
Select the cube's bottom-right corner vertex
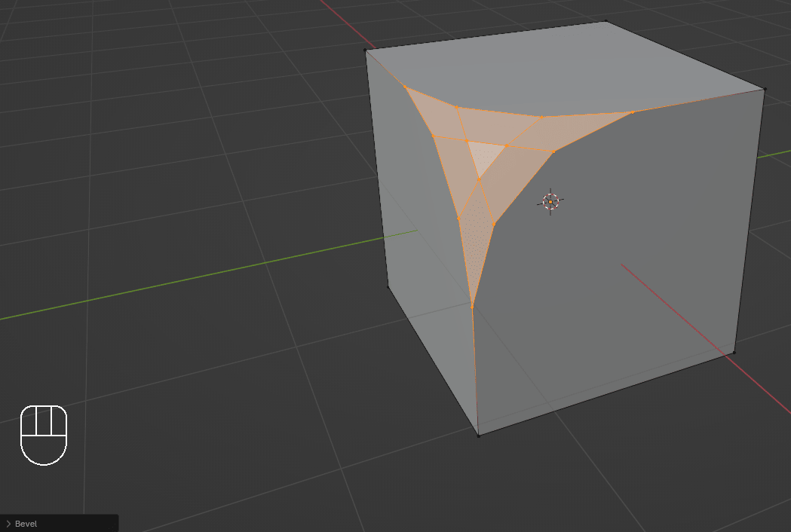734,352
